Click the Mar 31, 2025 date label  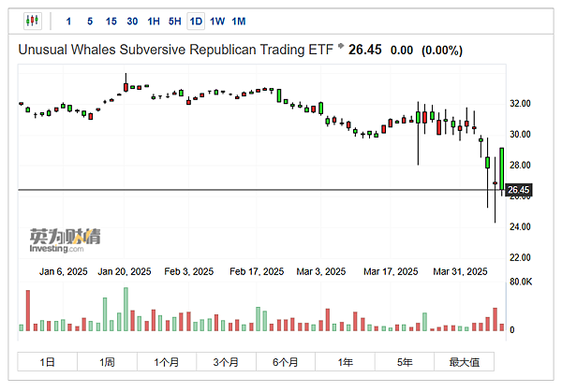pos(460,271)
